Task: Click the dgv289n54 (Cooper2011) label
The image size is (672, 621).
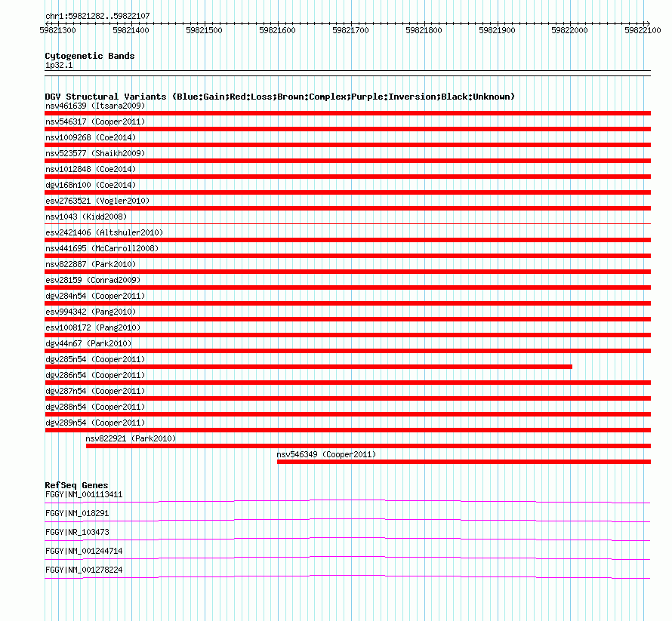Action: tap(95, 423)
